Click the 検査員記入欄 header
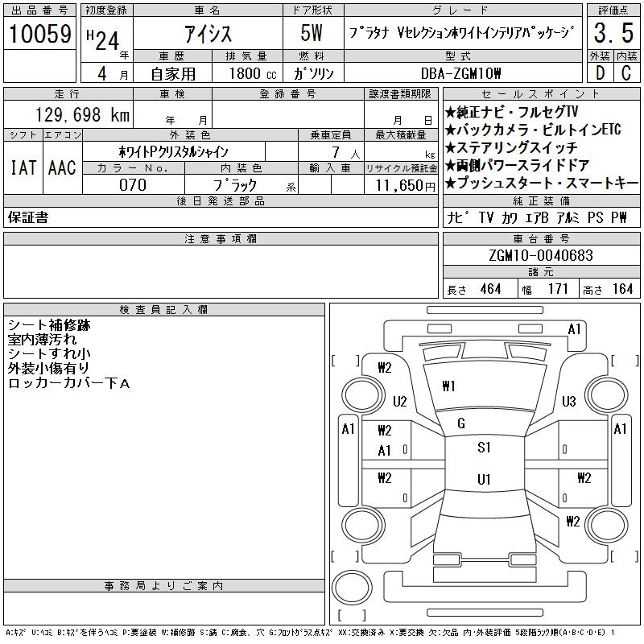 (x=163, y=309)
